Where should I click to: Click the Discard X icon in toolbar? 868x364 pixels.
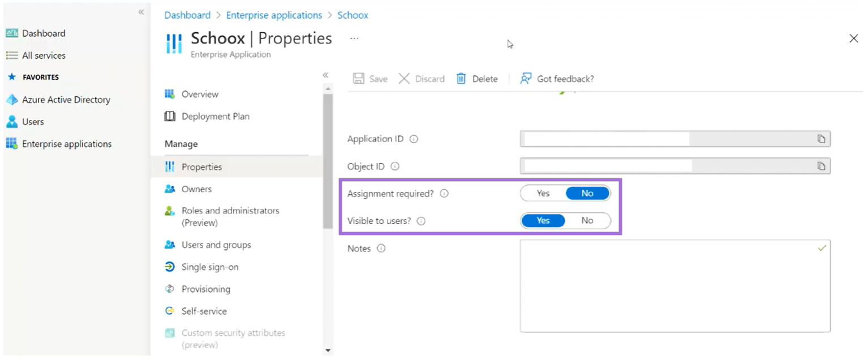pos(404,79)
